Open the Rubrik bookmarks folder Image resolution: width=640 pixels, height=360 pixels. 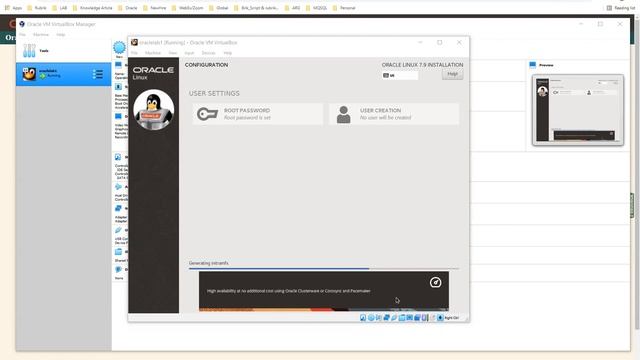37,8
